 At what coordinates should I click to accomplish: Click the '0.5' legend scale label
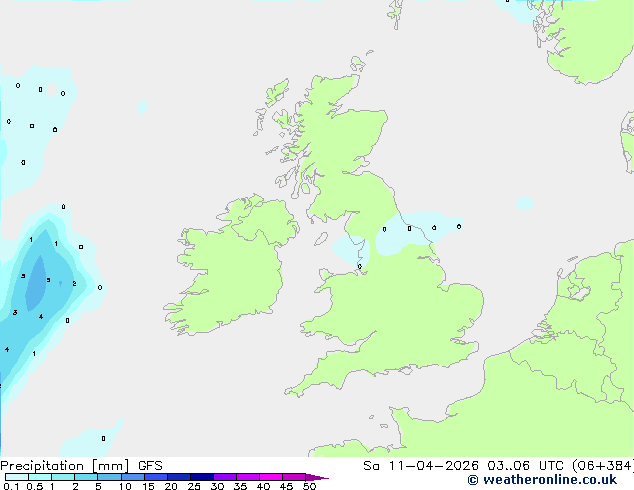point(35,486)
